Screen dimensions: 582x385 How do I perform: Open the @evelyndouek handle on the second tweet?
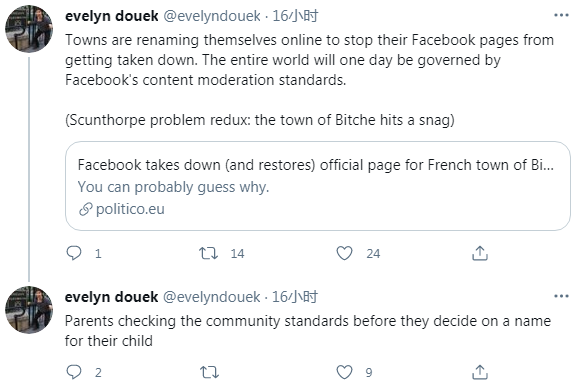tap(212, 297)
